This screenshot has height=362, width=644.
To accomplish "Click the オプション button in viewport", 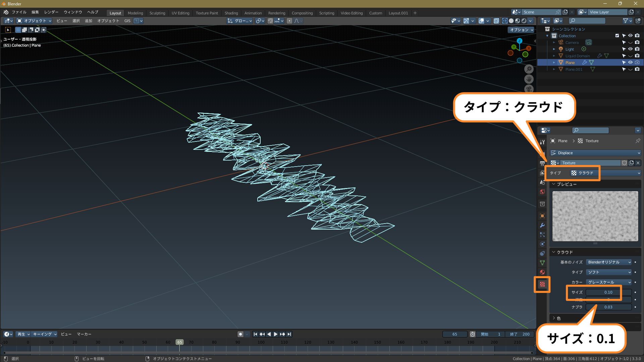I will 521,30.
